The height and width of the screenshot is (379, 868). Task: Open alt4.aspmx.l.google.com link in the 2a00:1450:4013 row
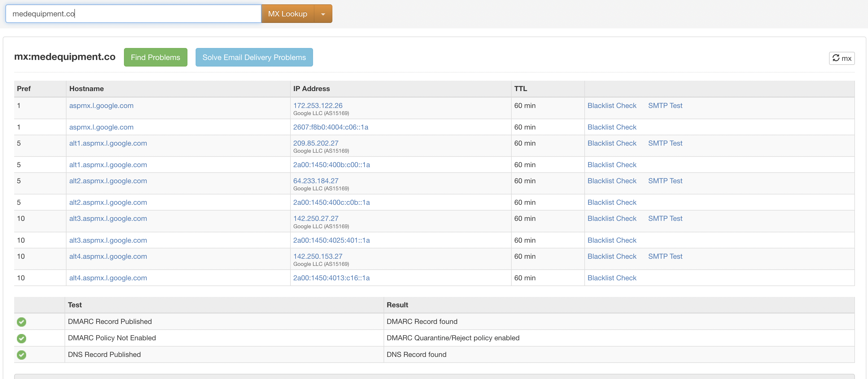point(108,278)
